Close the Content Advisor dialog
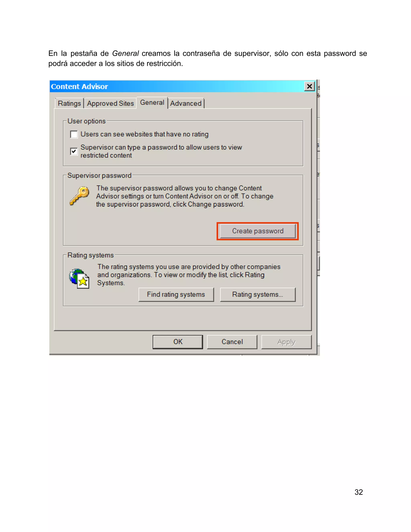This screenshot has height=532, width=411. [x=309, y=87]
